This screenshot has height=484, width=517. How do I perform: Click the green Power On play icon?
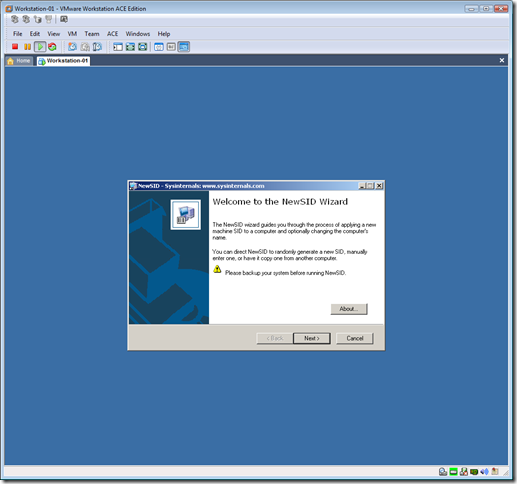click(x=40, y=47)
